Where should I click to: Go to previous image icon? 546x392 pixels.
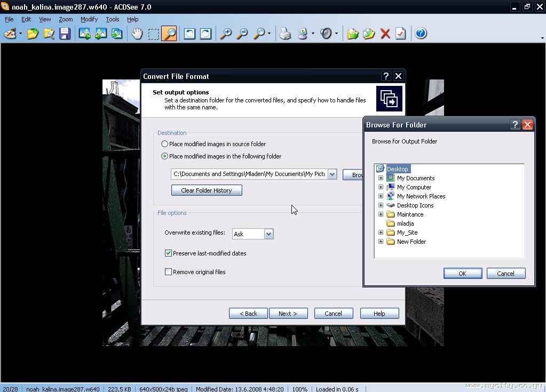coord(85,34)
